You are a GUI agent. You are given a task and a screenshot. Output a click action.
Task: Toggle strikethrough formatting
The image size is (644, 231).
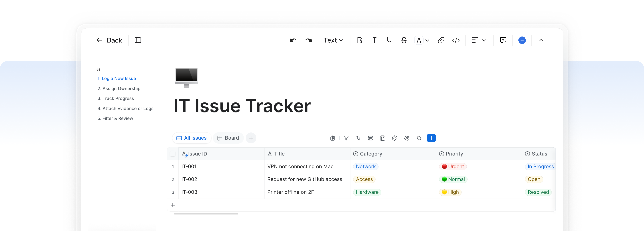(404, 40)
